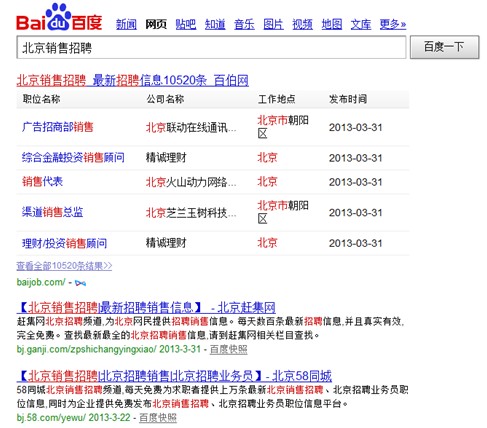Click the 职位名称 column header
Screen dimensions: 487x428
(42, 99)
